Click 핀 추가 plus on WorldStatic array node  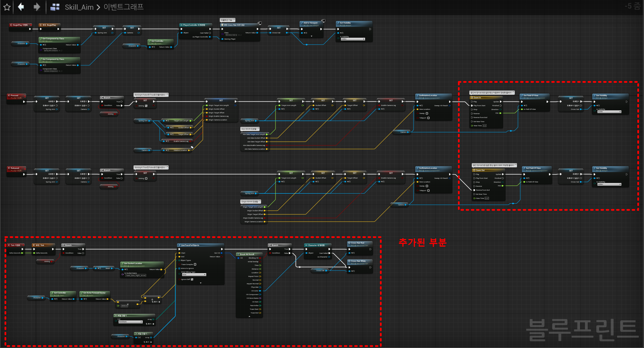tap(153, 324)
